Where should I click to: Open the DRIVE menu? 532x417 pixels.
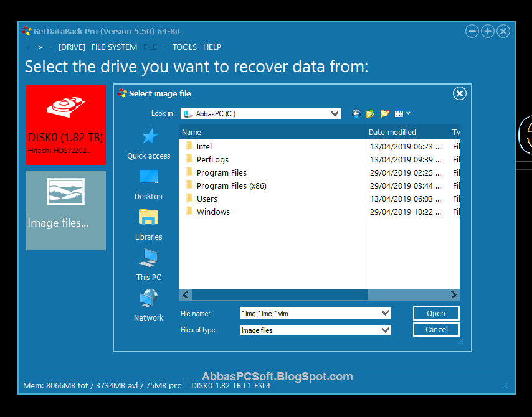72,47
